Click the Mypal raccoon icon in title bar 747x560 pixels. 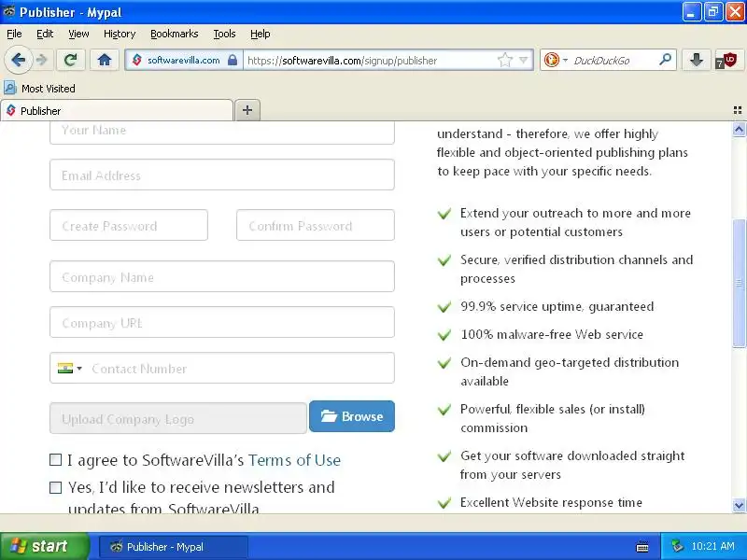(8, 11)
